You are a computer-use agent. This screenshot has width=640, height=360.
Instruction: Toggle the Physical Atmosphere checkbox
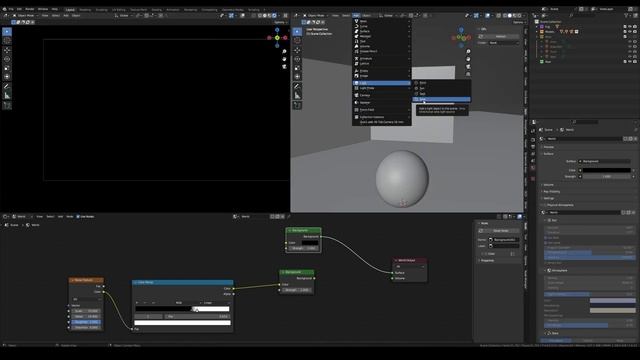(544, 205)
